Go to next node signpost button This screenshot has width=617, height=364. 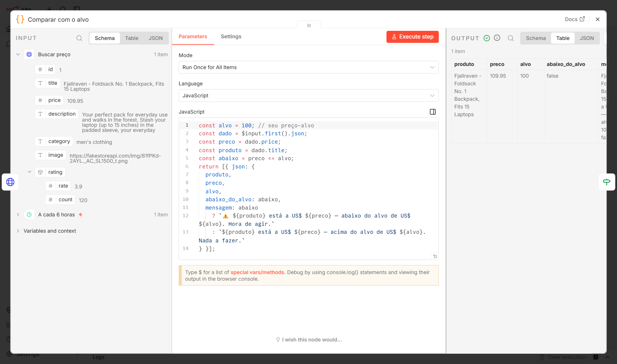(x=607, y=182)
